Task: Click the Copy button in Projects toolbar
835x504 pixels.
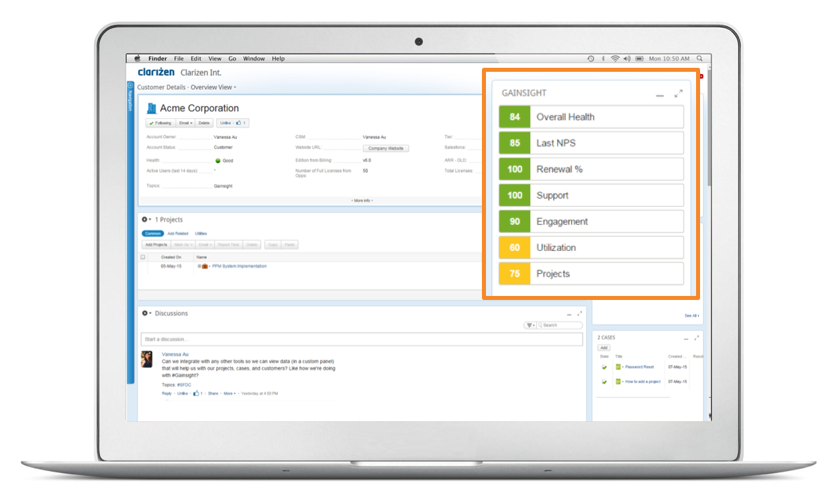Action: point(273,245)
